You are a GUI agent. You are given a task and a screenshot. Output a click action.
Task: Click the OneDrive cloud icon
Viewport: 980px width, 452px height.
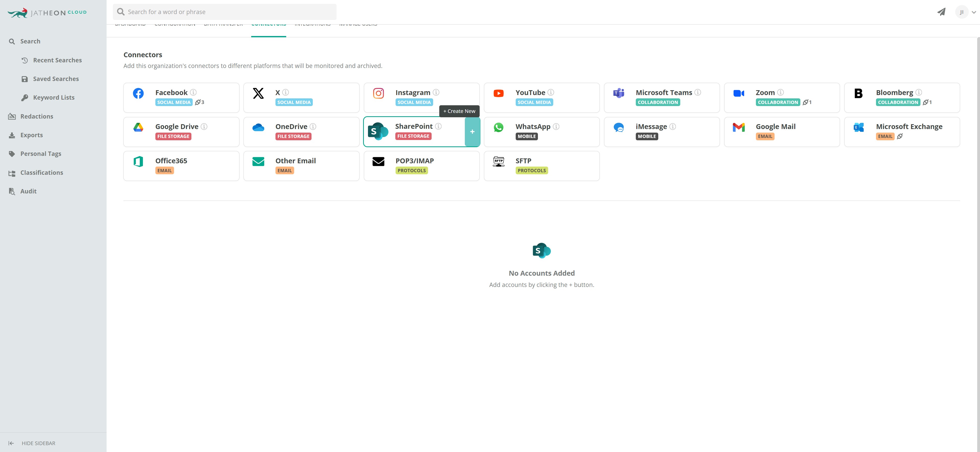tap(258, 128)
